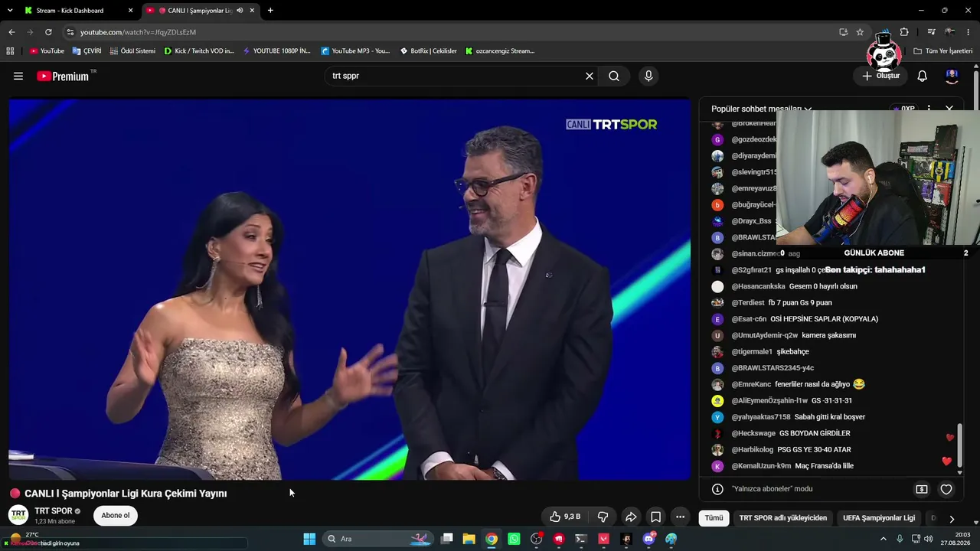The width and height of the screenshot is (980, 551).
Task: Show hidden system tray icons
Action: 884,539
